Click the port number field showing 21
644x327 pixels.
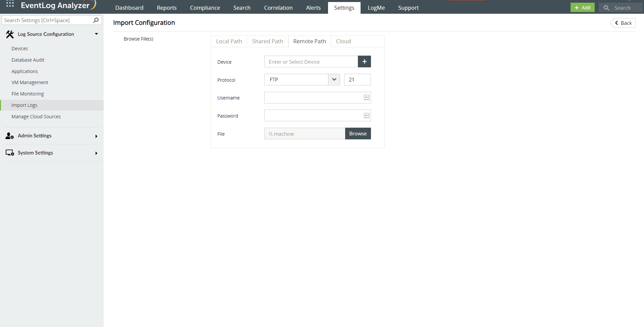point(357,80)
